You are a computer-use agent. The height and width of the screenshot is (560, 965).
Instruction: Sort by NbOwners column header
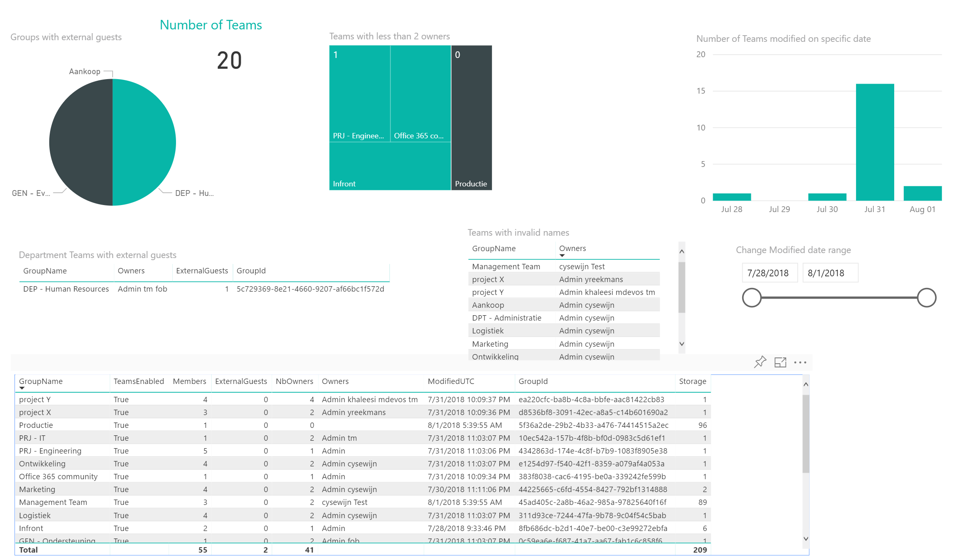[294, 381]
